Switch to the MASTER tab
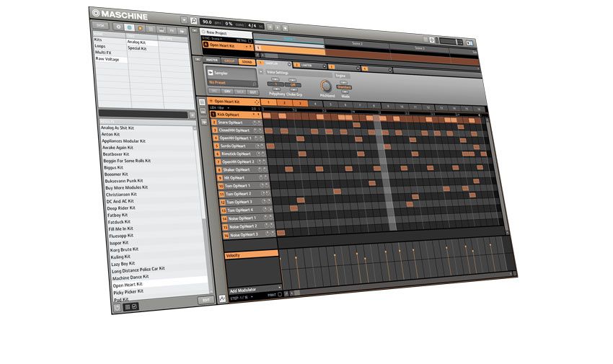The width and height of the screenshot is (613, 364). pos(212,60)
